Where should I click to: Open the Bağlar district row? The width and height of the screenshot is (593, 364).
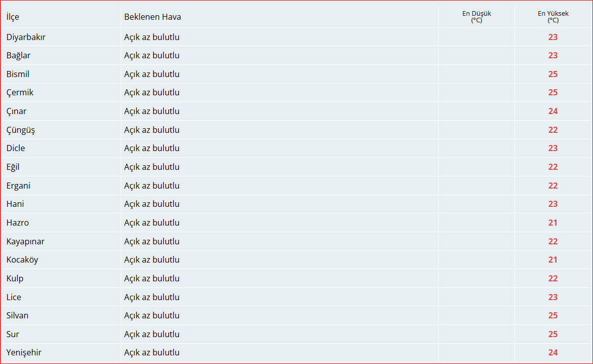(x=19, y=55)
